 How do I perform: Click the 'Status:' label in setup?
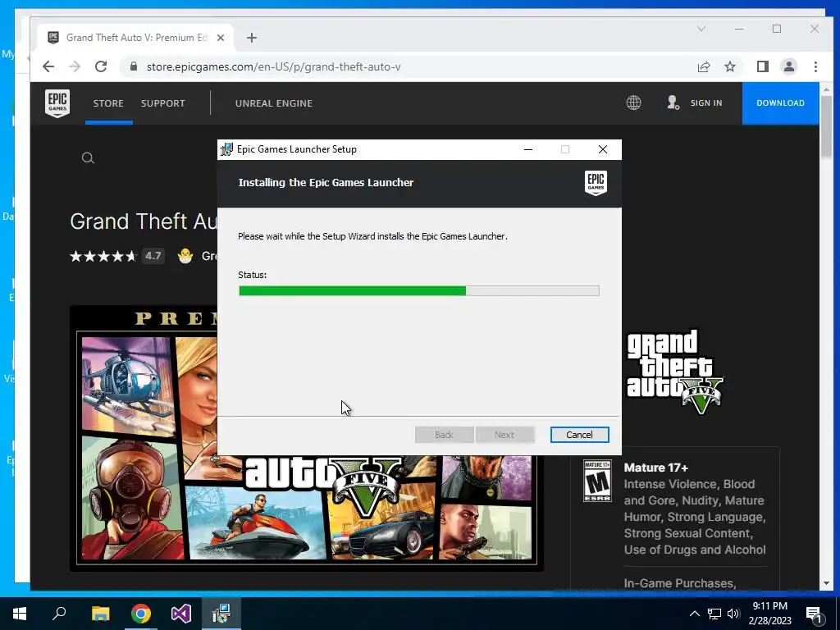click(253, 275)
